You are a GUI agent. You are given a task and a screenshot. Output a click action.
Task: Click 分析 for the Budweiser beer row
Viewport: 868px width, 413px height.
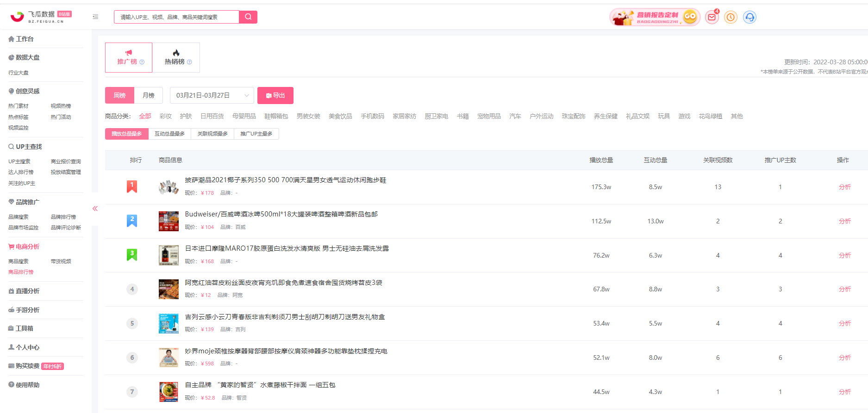point(845,221)
